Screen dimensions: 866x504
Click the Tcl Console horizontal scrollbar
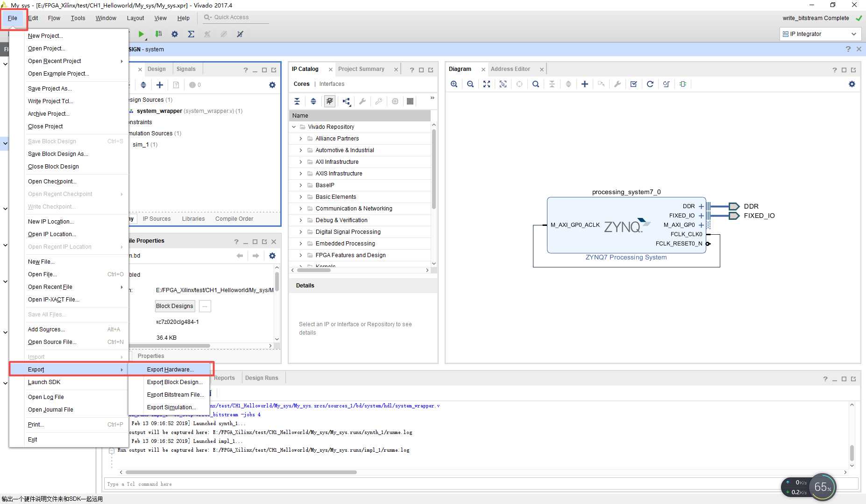tap(241, 472)
